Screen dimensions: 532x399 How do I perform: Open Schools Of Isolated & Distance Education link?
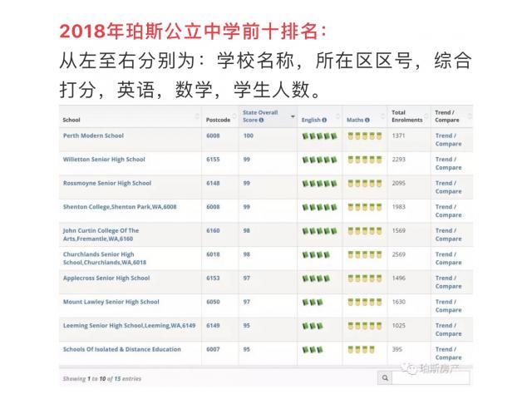(x=122, y=349)
